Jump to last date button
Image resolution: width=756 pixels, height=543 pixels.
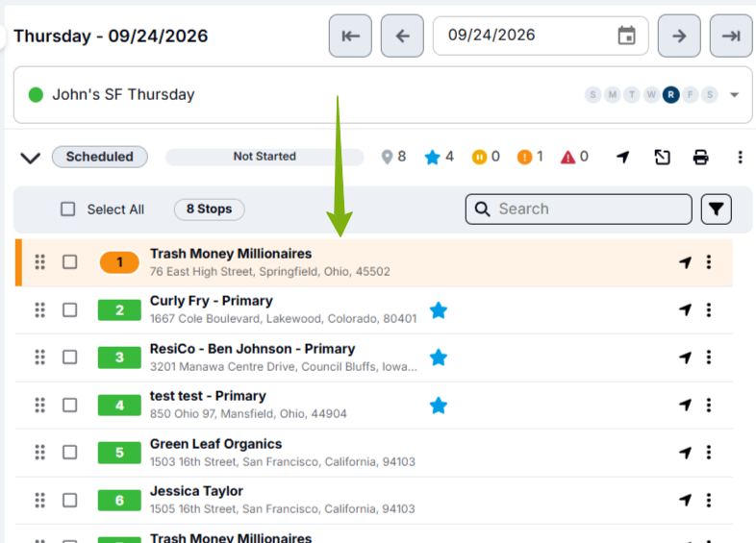tap(731, 36)
